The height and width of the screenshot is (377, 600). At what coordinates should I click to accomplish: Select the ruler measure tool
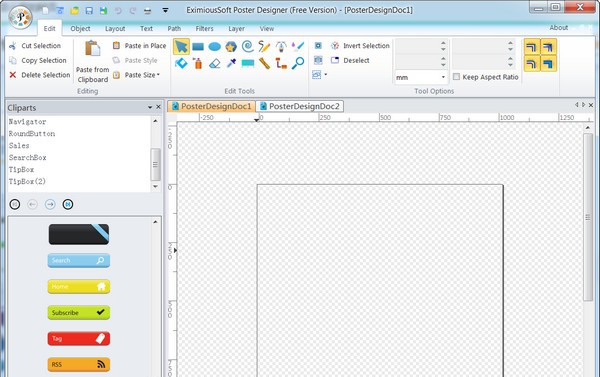tap(264, 63)
